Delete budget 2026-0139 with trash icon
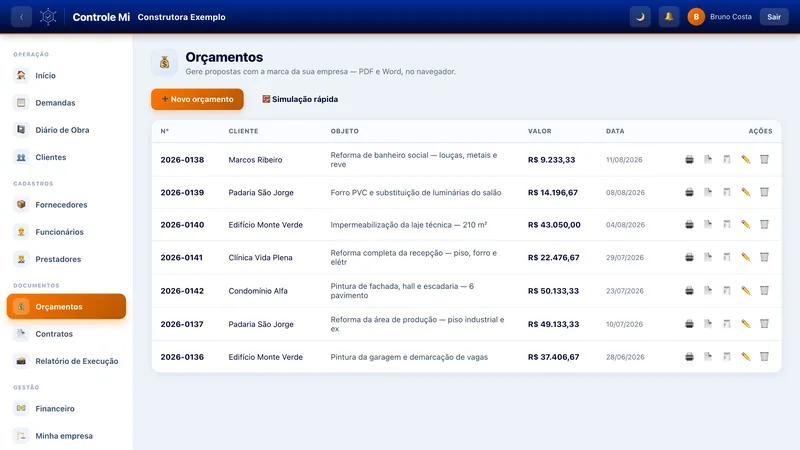 [x=764, y=192]
